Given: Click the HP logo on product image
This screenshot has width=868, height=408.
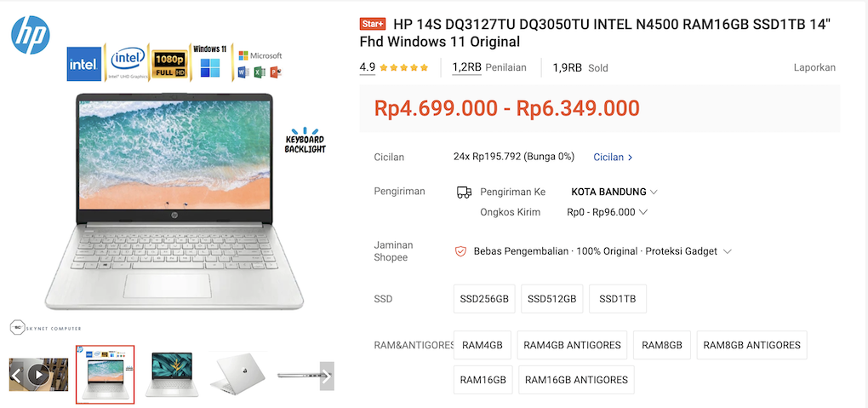Looking at the screenshot, I should (x=31, y=35).
